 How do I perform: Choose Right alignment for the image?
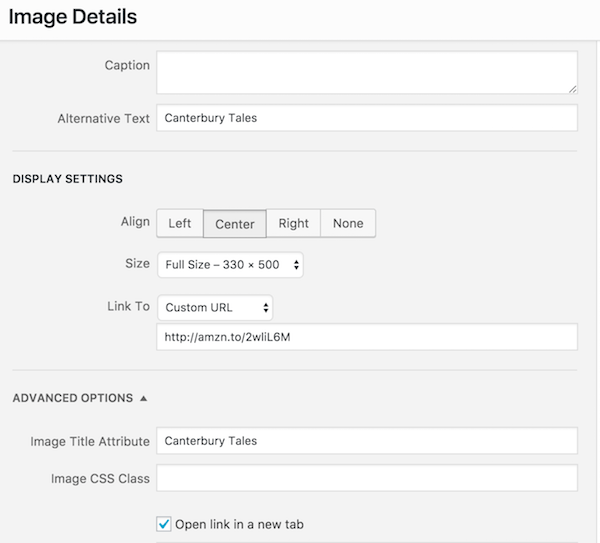(294, 223)
